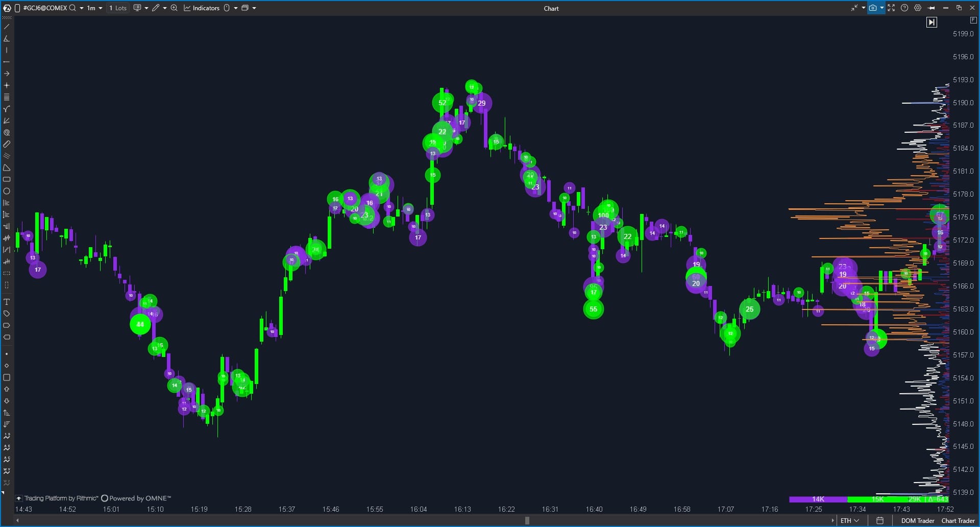Image resolution: width=980 pixels, height=527 pixels.
Task: Expand the camera screenshot options arrow
Action: click(x=882, y=8)
